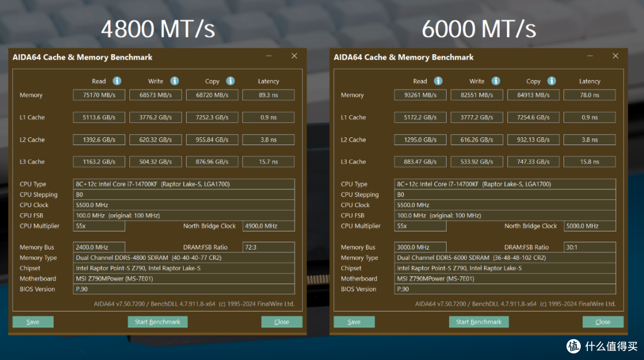Click the 75170 MB/s memory read field
This screenshot has height=360, width=644.
pyautogui.click(x=99, y=95)
